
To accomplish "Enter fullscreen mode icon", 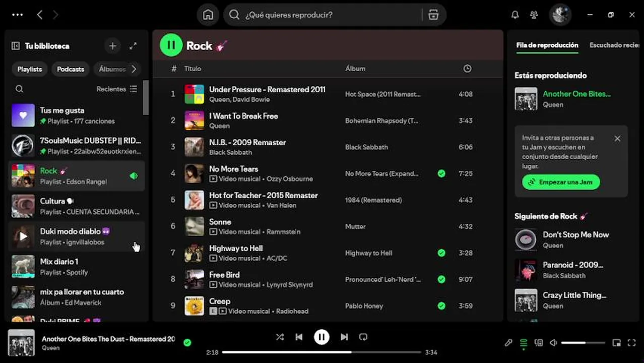I will (x=631, y=343).
